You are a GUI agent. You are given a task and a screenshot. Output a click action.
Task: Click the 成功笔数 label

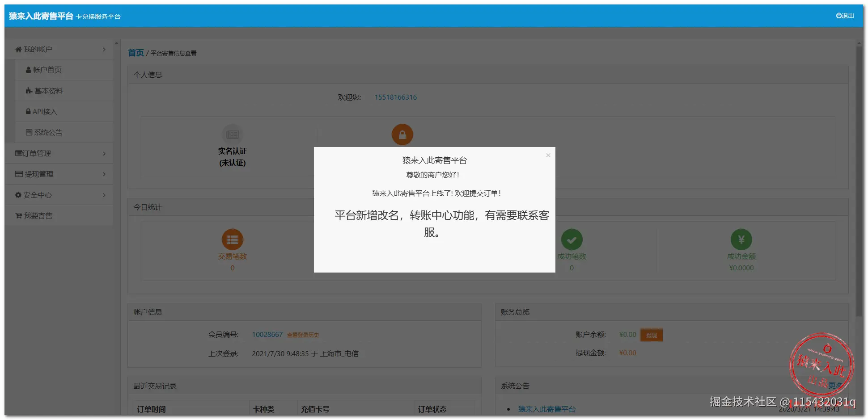click(572, 256)
